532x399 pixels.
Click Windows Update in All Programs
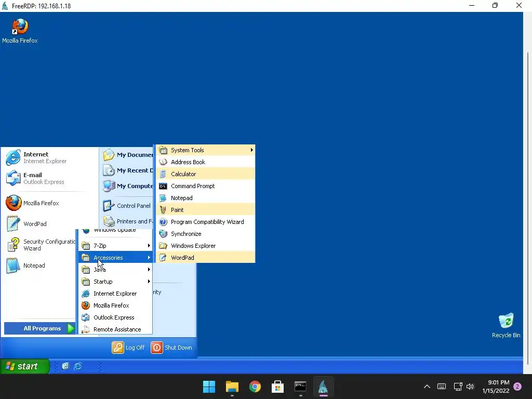pyautogui.click(x=116, y=231)
